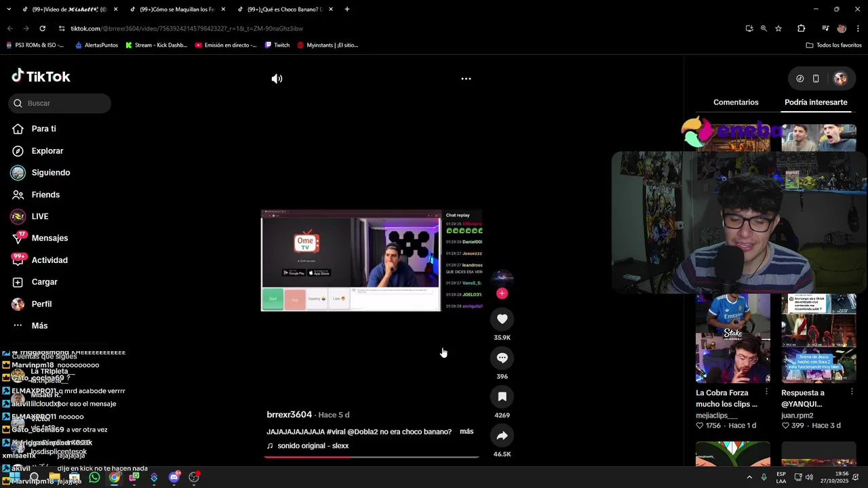Open La Cobra Forza recommended video thumbnail
This screenshot has width=868, height=488.
coord(733,338)
